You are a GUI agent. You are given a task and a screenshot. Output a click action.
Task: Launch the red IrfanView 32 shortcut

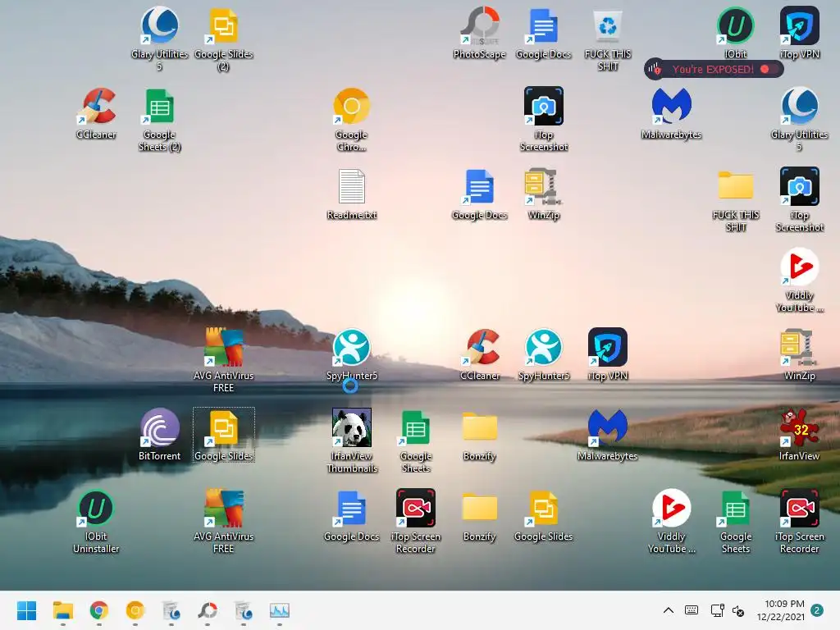click(x=799, y=435)
